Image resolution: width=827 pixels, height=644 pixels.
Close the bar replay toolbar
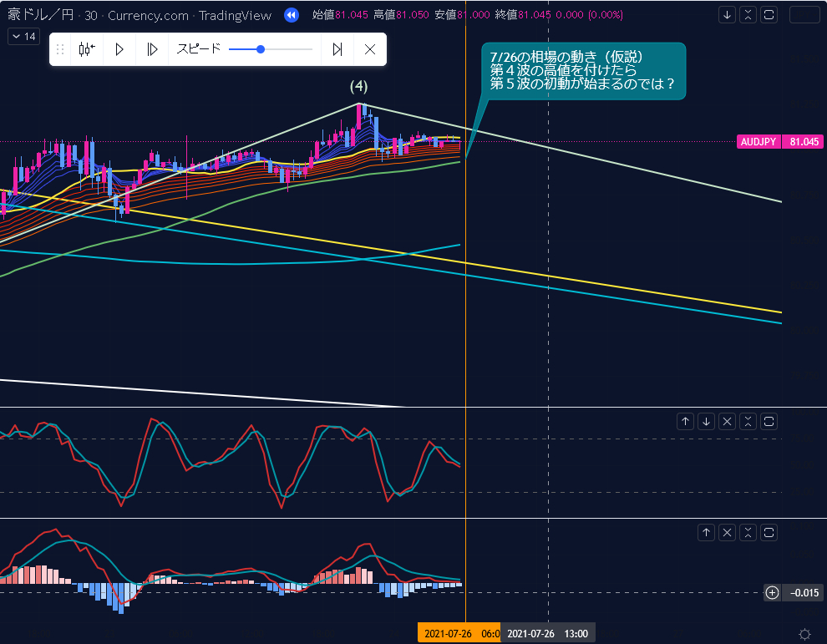[x=370, y=49]
